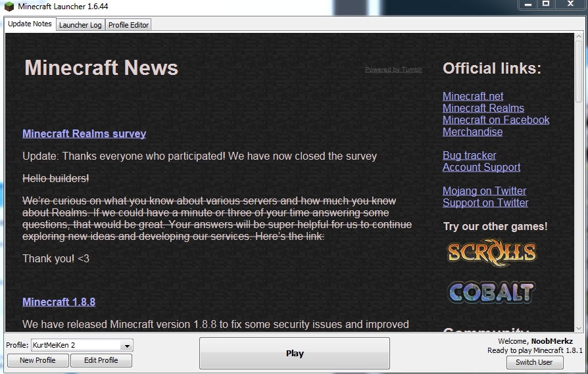Image resolution: width=588 pixels, height=374 pixels.
Task: Click the news scrollbar down arrow
Action: (x=579, y=328)
